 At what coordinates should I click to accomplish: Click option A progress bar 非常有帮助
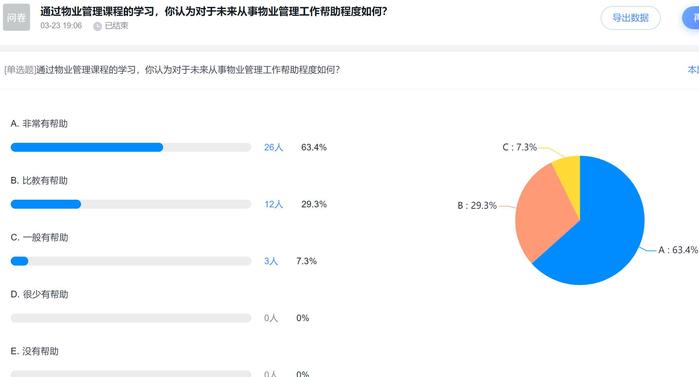coord(131,148)
